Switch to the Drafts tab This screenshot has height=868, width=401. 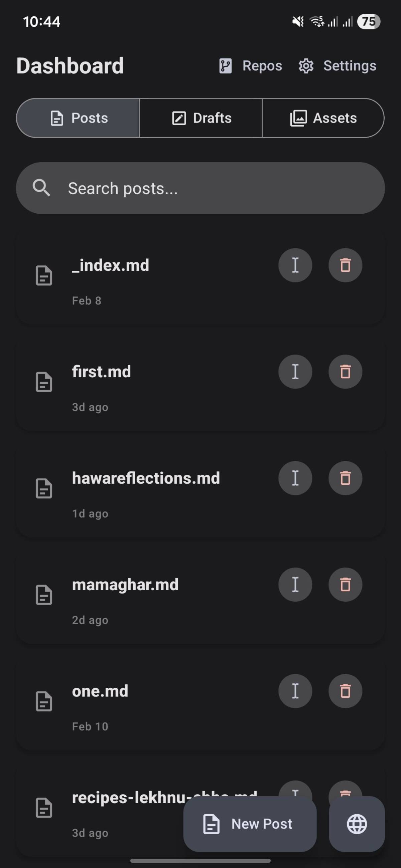(x=201, y=118)
